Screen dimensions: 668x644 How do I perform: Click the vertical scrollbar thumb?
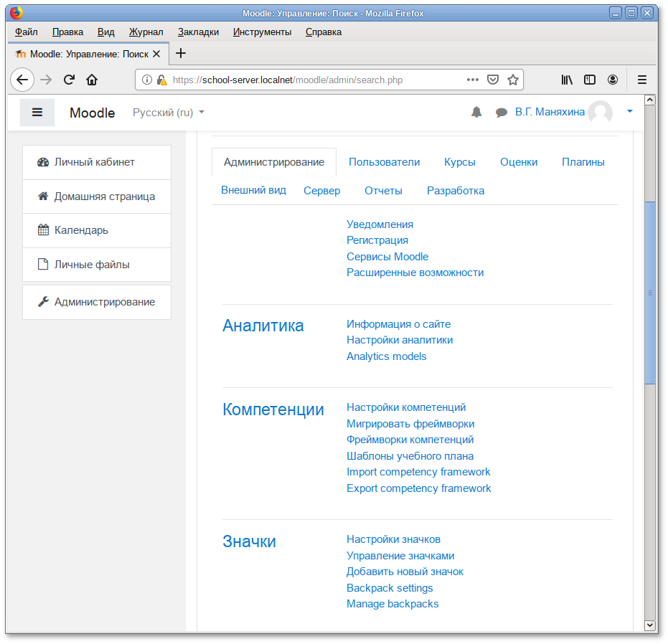point(649,293)
